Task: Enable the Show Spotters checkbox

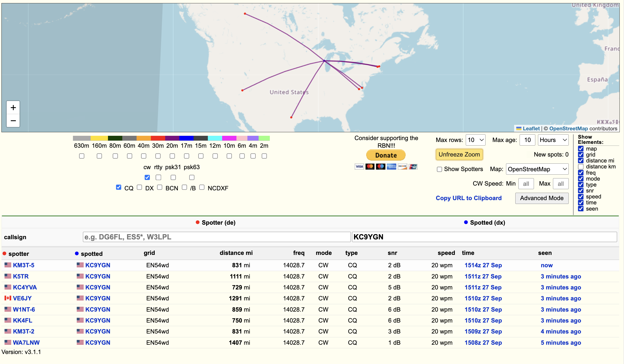Action: pos(439,169)
